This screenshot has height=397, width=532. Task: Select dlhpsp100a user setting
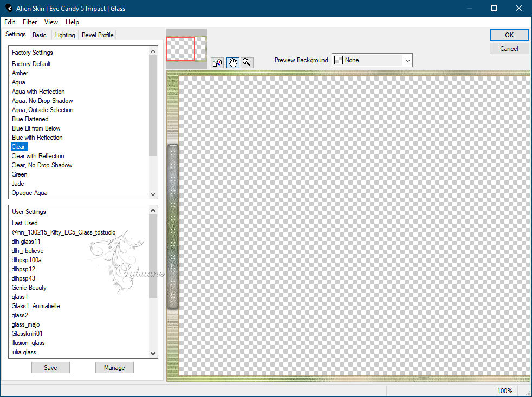[27, 260]
